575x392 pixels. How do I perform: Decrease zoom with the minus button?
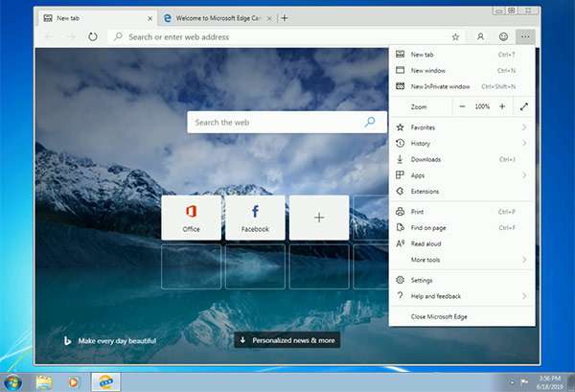tap(462, 106)
